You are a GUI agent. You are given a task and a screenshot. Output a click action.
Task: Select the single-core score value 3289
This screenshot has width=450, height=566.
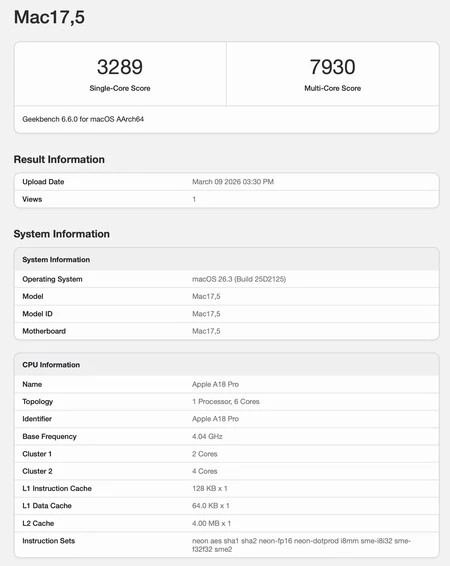[x=120, y=67]
